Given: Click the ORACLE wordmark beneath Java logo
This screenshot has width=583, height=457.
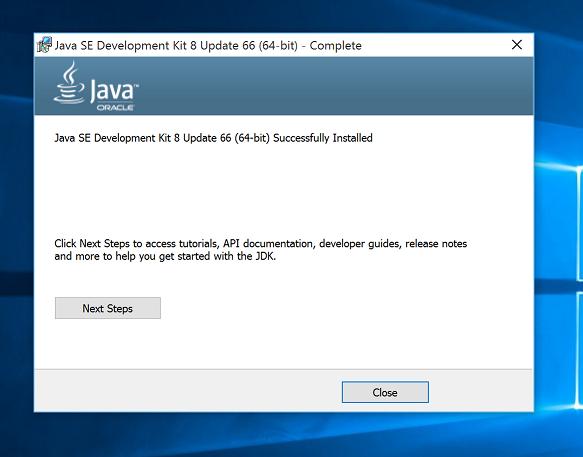Looking at the screenshot, I should 115,107.
